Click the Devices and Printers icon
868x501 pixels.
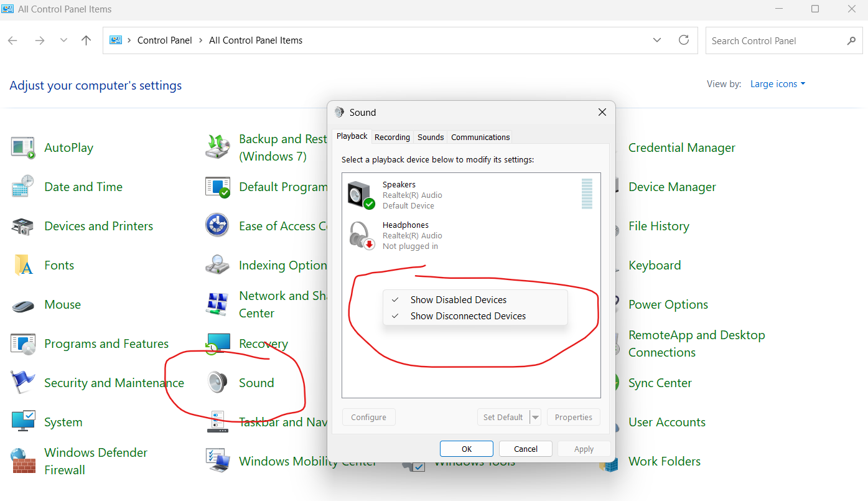click(23, 226)
